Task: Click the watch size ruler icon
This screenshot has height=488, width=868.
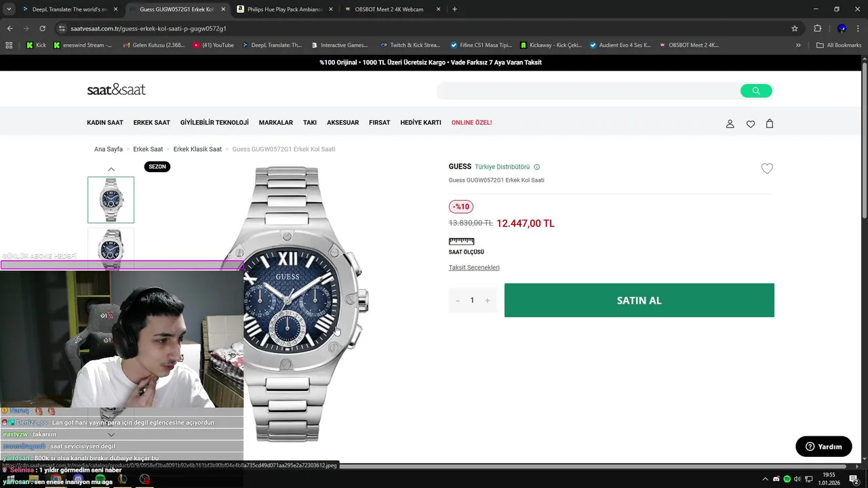Action: [461, 241]
